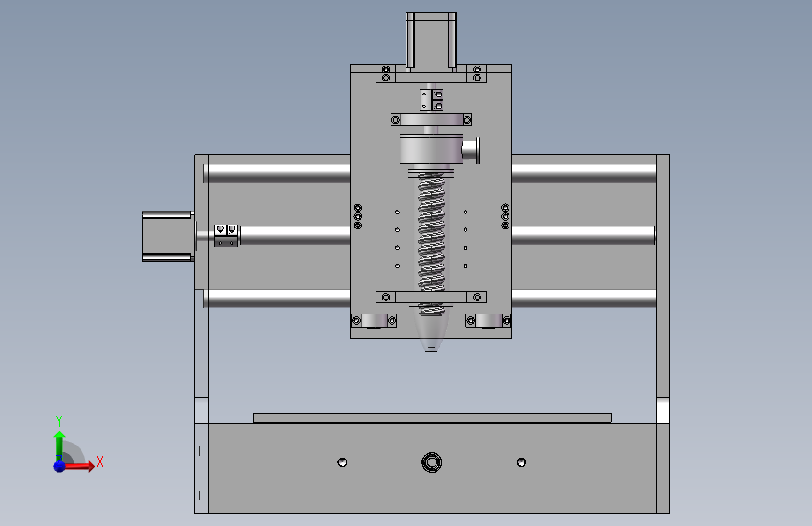This screenshot has height=526, width=812.
Task: Click the blue Z axis ball at triad origin
Action: tap(60, 466)
